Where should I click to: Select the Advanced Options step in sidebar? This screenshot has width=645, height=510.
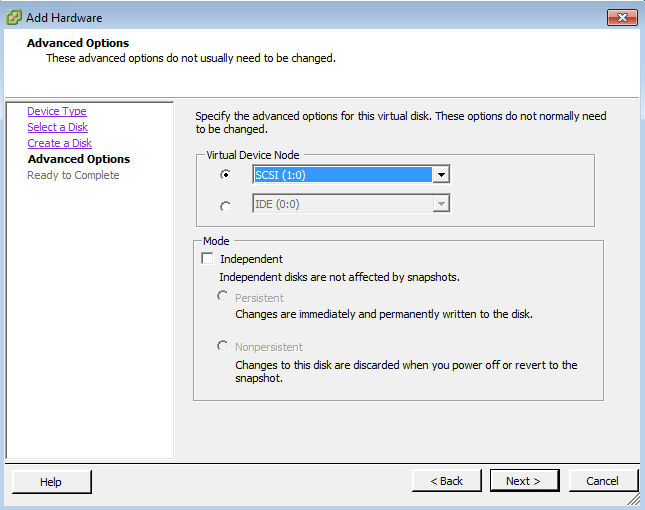tap(79, 159)
